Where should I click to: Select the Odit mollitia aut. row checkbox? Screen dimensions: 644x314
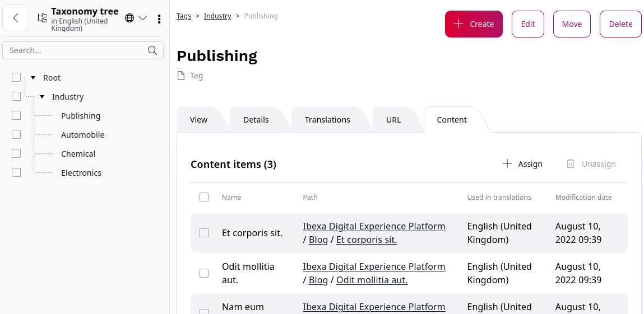(204, 273)
